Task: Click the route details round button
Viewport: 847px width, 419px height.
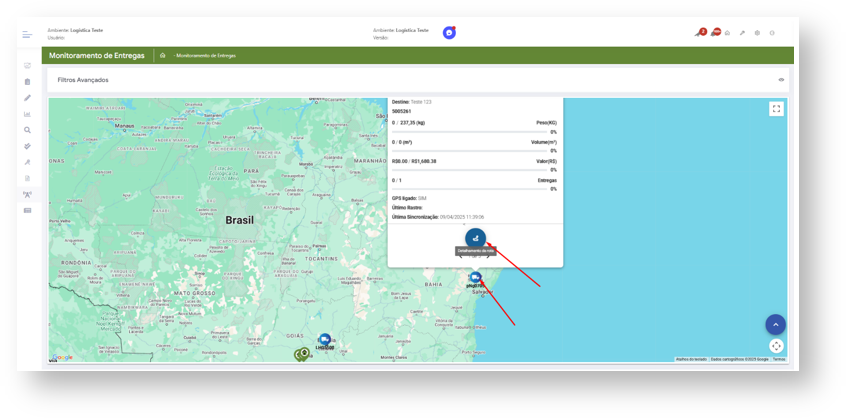Action: 475,237
